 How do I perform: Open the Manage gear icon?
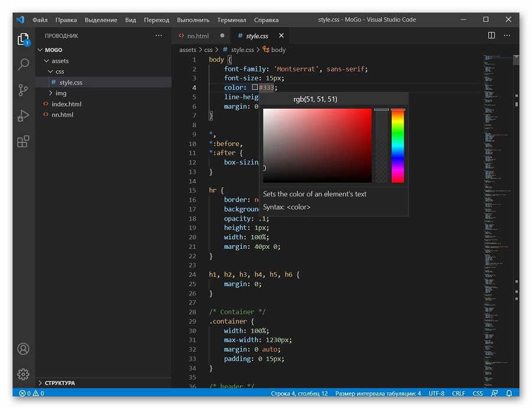pos(23,374)
